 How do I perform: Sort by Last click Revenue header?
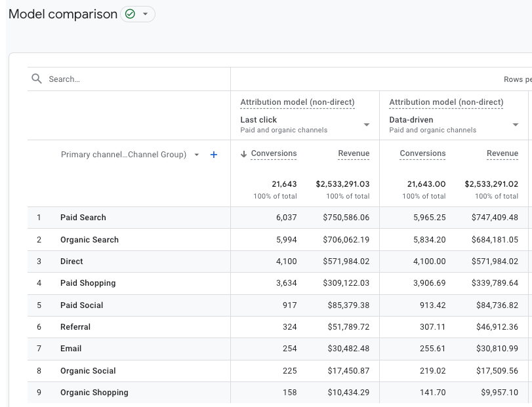pos(354,153)
